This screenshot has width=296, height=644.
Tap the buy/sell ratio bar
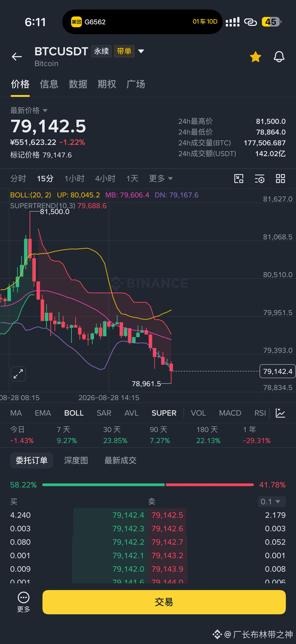[148, 485]
